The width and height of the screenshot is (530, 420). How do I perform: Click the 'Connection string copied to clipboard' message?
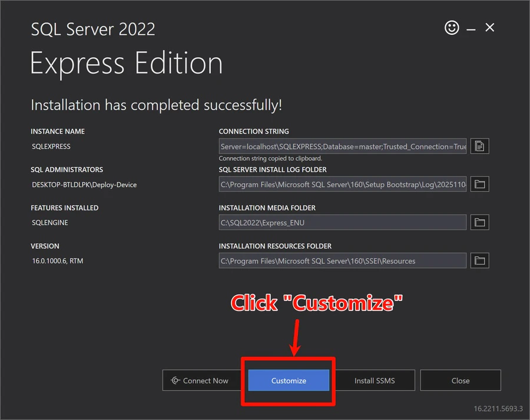click(x=270, y=158)
